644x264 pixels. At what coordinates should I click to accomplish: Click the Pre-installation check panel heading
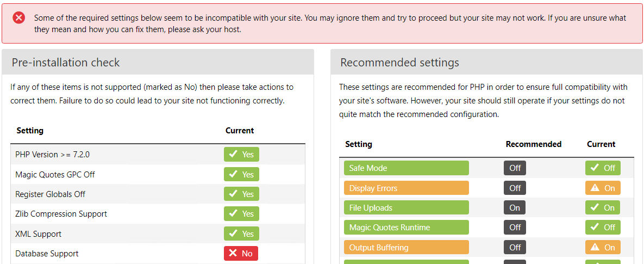point(66,63)
